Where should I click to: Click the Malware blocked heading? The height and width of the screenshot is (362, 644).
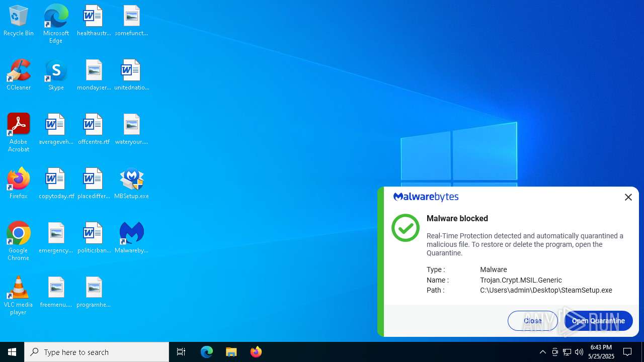(x=457, y=218)
